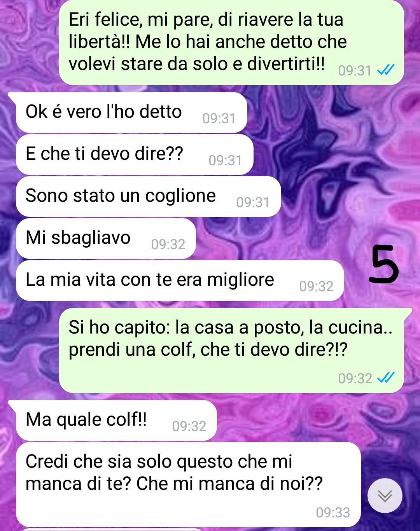The width and height of the screenshot is (420, 531).
Task: Click the 09:31 timestamp on 'Ok é vero' message
Action: tap(219, 118)
